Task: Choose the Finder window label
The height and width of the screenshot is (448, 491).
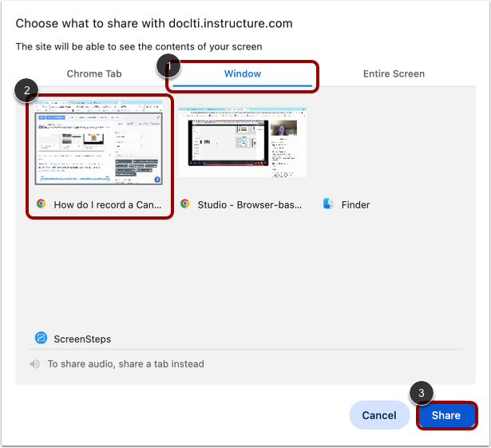Action: pos(355,205)
